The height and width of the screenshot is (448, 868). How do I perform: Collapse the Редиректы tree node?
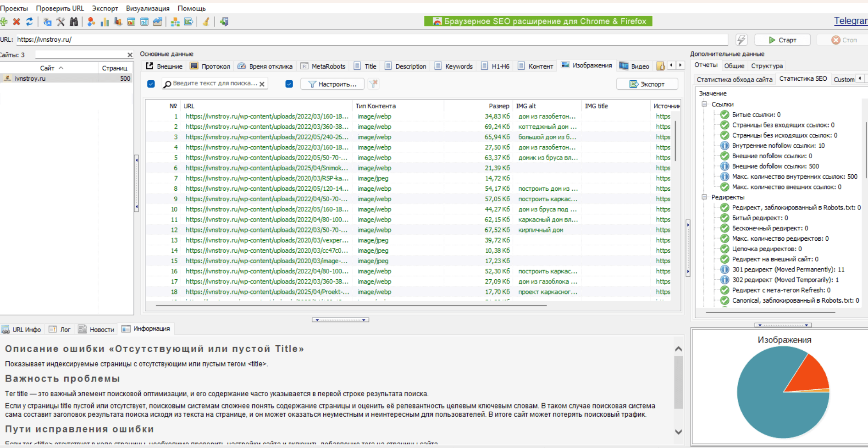(x=704, y=197)
